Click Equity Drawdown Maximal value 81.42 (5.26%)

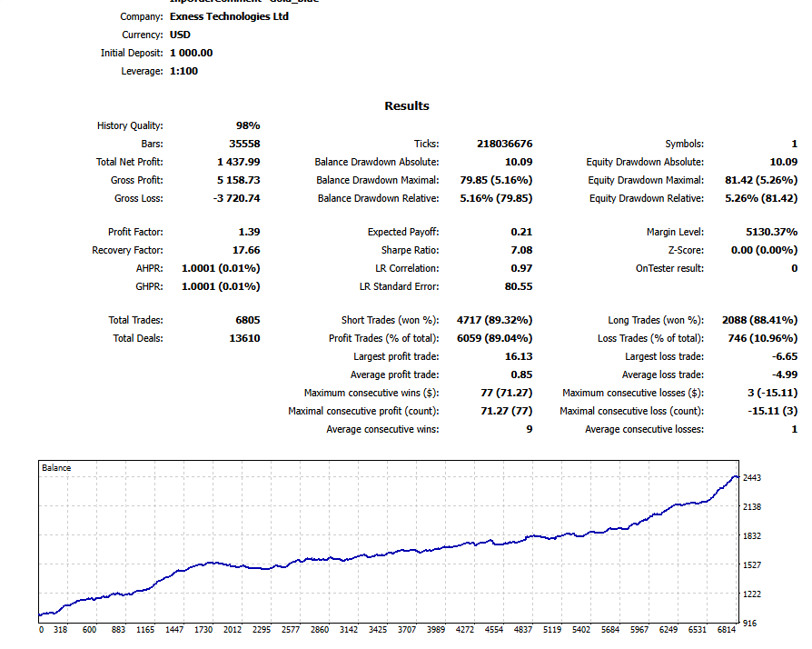tap(761, 180)
